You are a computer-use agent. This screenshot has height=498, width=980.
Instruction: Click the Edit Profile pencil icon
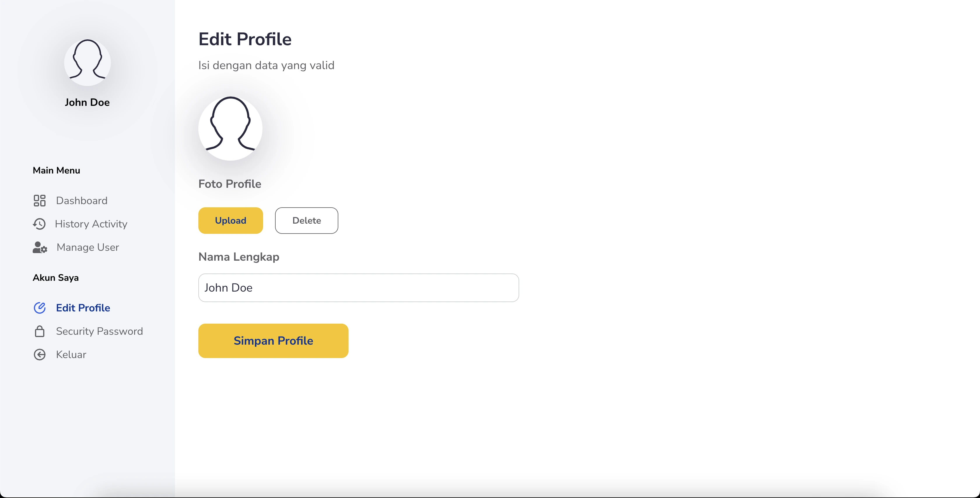pyautogui.click(x=40, y=308)
